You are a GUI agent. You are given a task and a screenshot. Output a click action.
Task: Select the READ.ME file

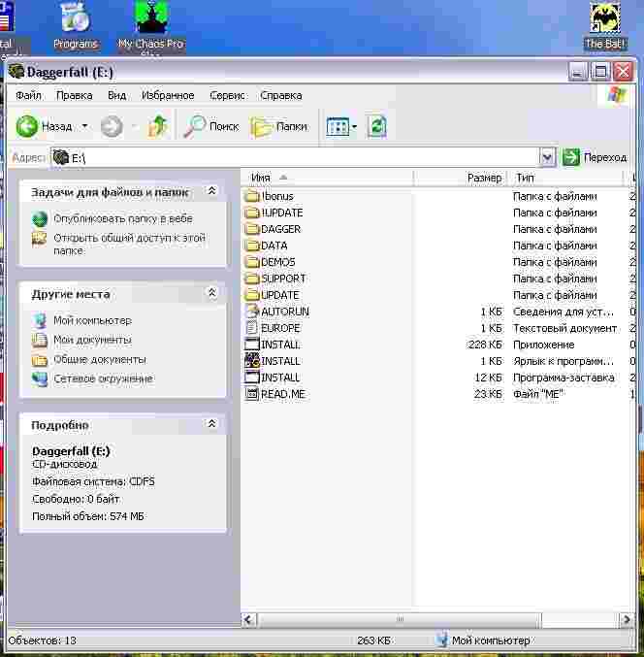tap(282, 394)
